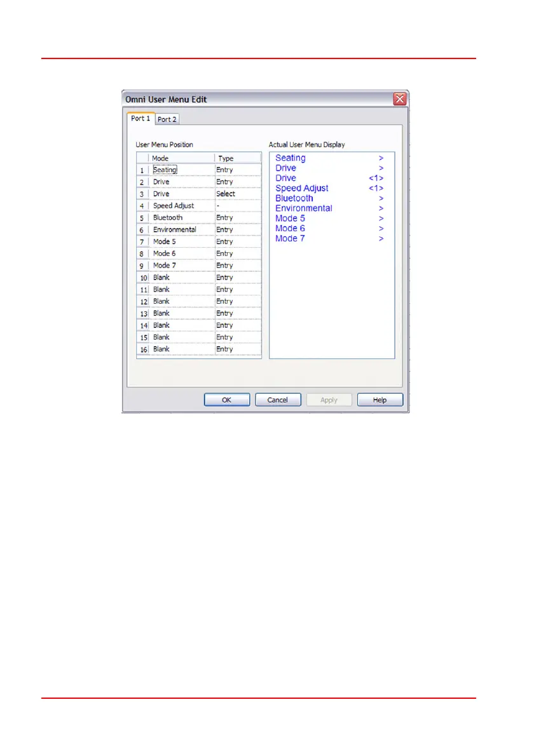The image size is (534, 756).
Task: Click Mode 6 in the Actual User Menu Display
Action: [290, 229]
